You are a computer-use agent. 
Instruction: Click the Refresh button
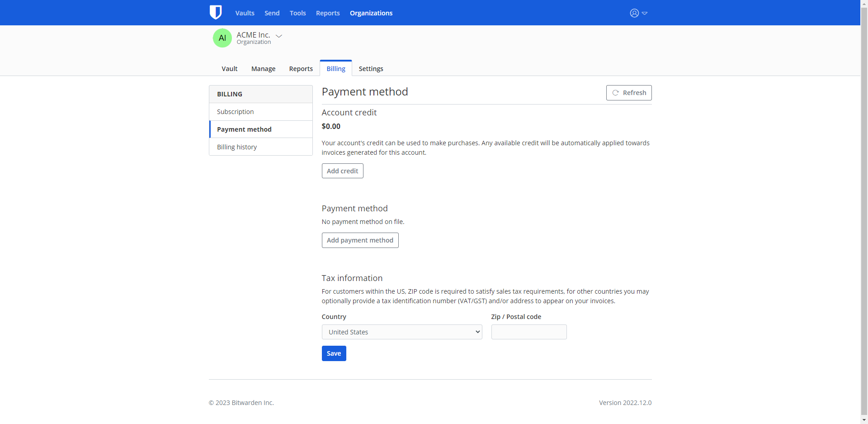pos(629,93)
